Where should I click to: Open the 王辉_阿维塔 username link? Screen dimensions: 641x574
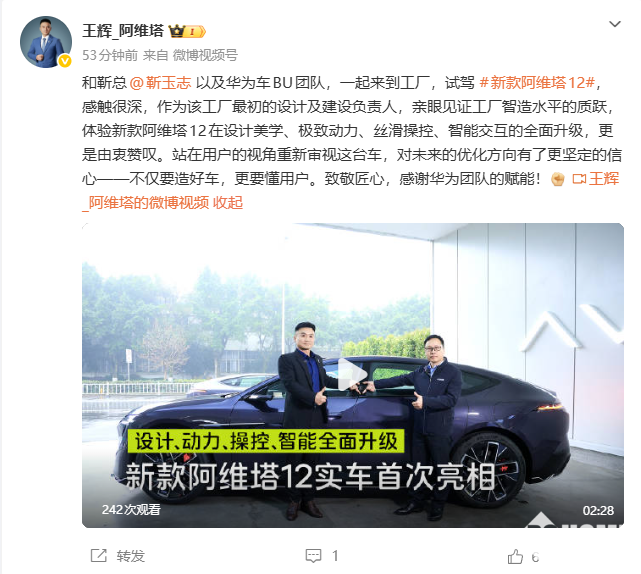[x=123, y=31]
